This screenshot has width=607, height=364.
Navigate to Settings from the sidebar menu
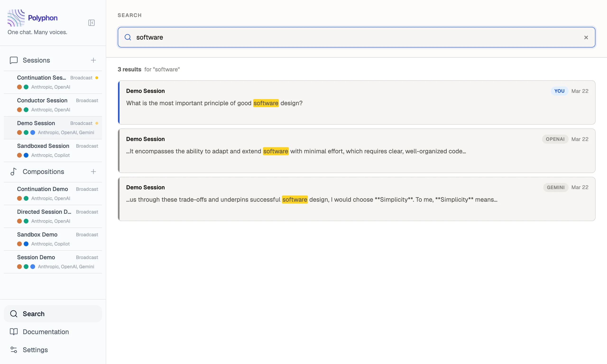(x=35, y=350)
